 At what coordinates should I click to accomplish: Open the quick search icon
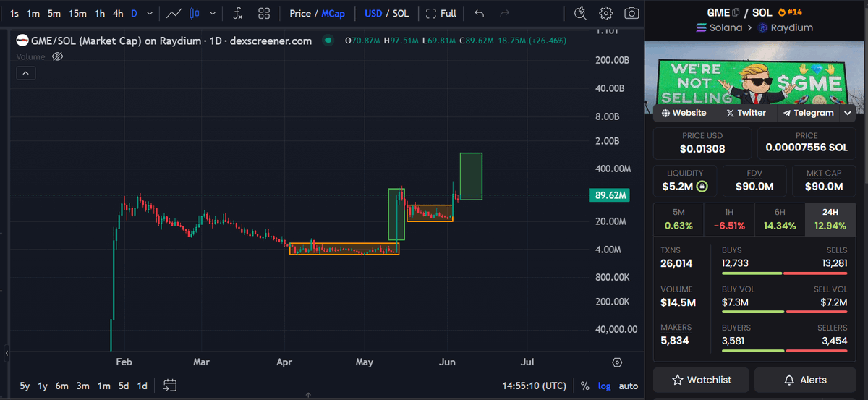tap(580, 13)
